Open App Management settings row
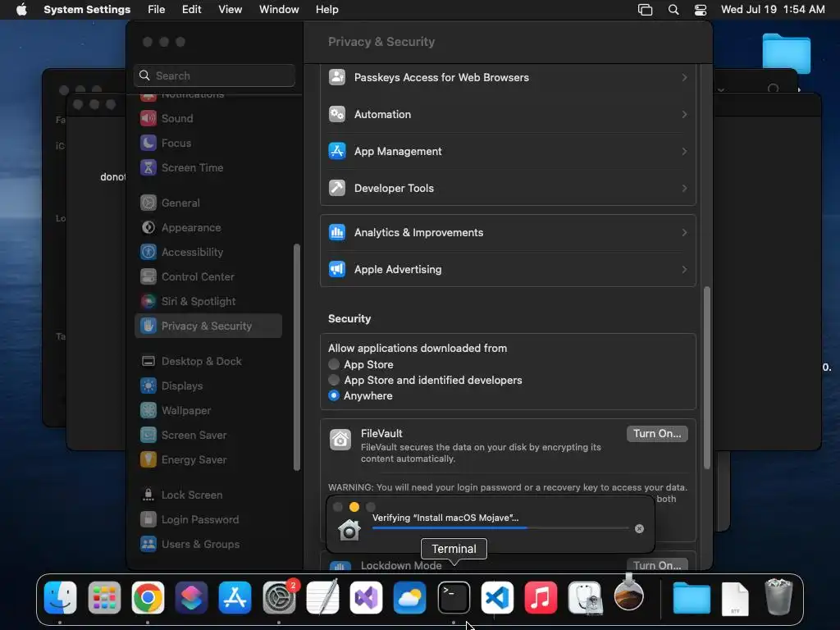The image size is (840, 630). click(508, 152)
